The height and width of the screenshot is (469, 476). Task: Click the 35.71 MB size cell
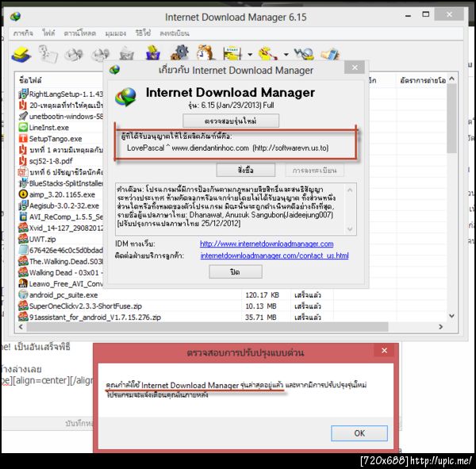click(261, 317)
